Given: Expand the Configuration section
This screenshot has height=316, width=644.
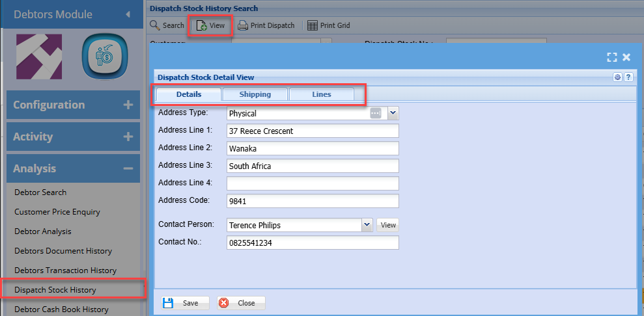Looking at the screenshot, I should click(x=128, y=105).
